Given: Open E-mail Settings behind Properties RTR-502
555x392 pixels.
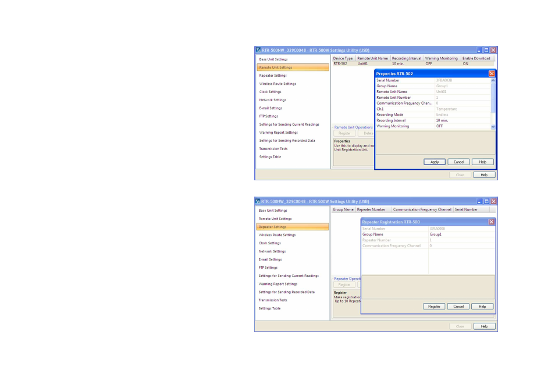Looking at the screenshot, I should 271,108.
